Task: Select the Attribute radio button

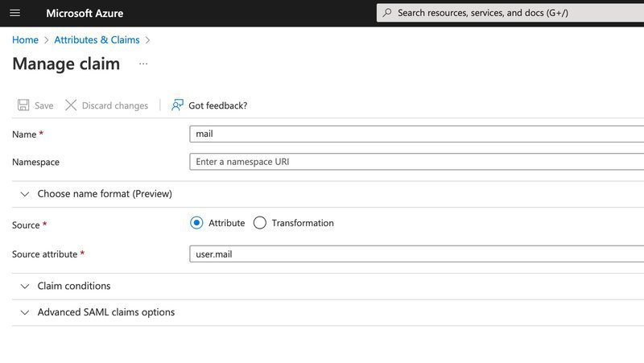Action: coord(196,223)
